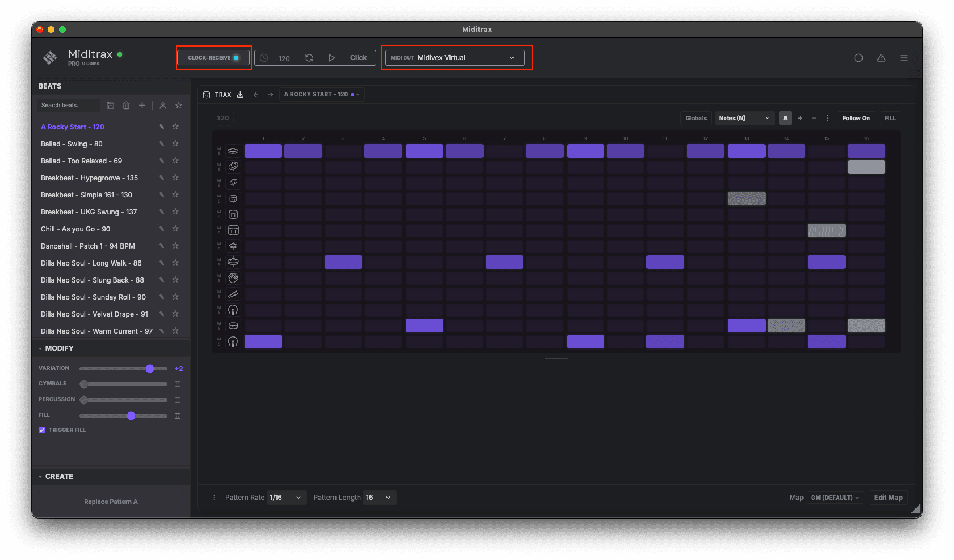Toggle the square box beside Cymbals slider
The image size is (954, 560).
click(178, 384)
